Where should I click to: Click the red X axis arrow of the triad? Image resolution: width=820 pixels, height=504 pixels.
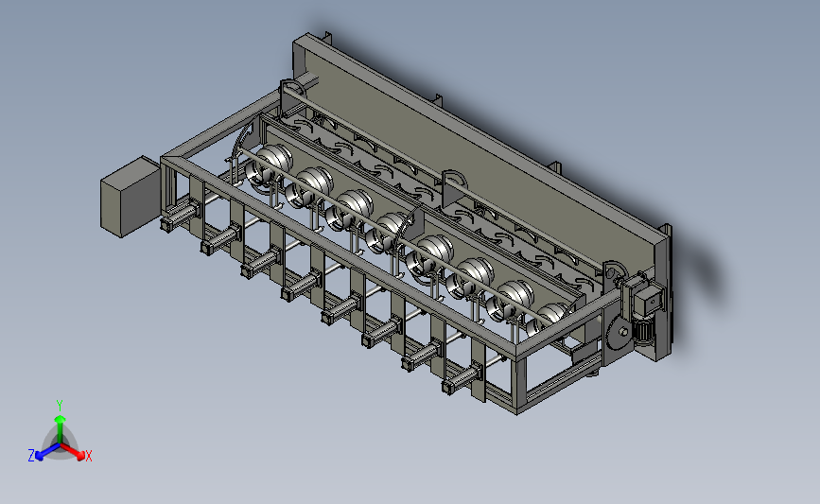73,451
